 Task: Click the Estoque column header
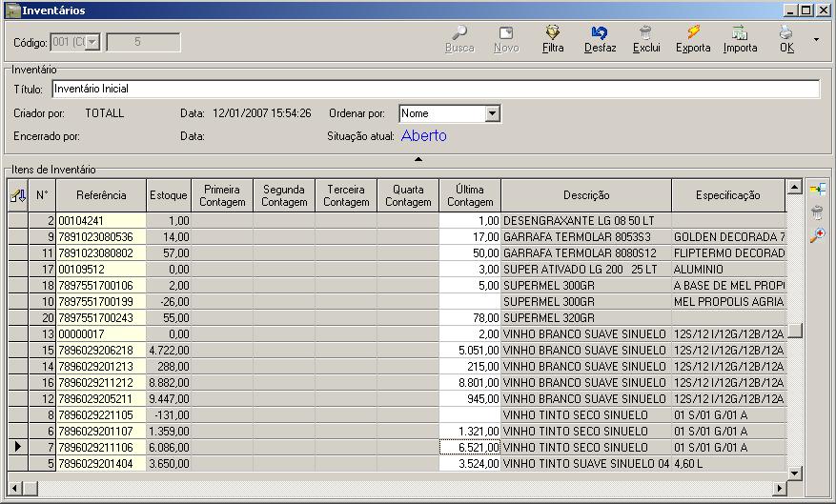click(x=169, y=195)
